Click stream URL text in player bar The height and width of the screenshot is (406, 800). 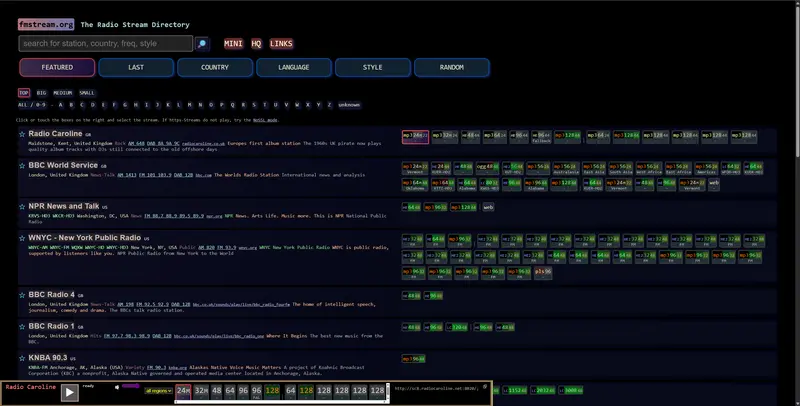436,388
